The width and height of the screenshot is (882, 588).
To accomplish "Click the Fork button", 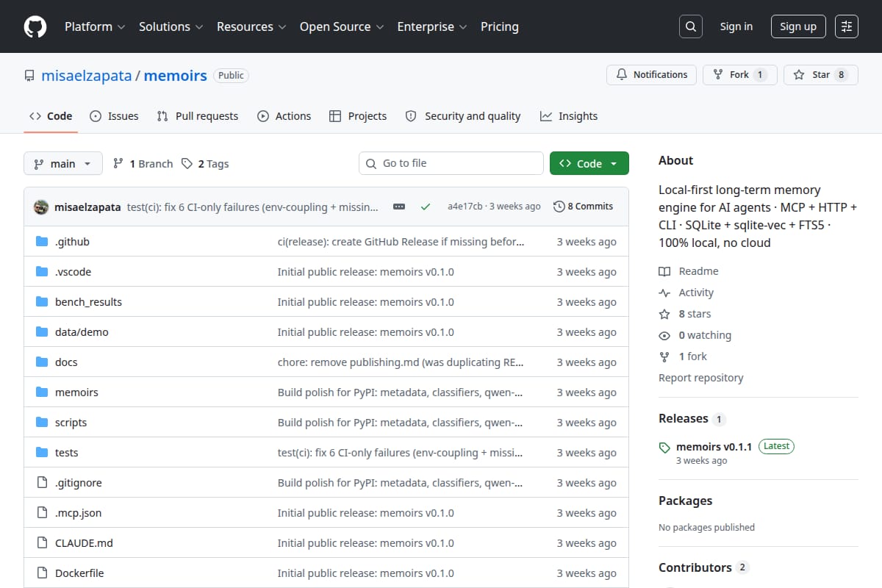I will [x=739, y=75].
